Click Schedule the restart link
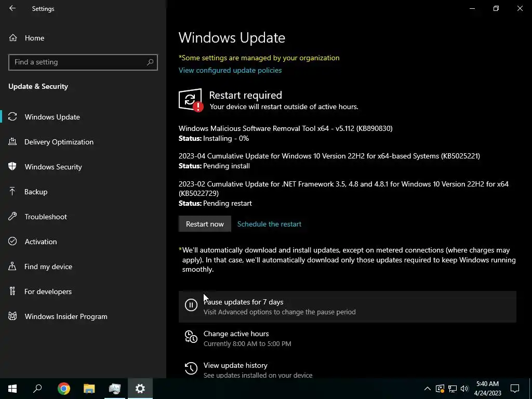Image resolution: width=532 pixels, height=399 pixels. [x=269, y=224]
